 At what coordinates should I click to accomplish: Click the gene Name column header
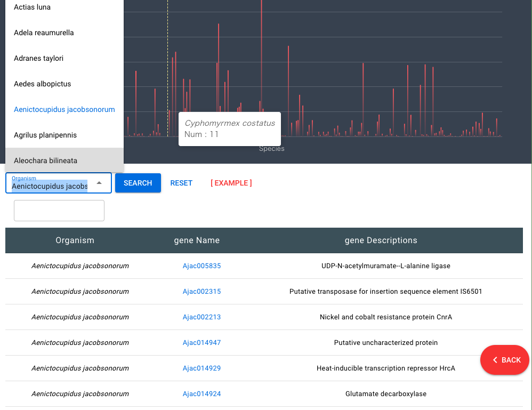click(x=197, y=240)
